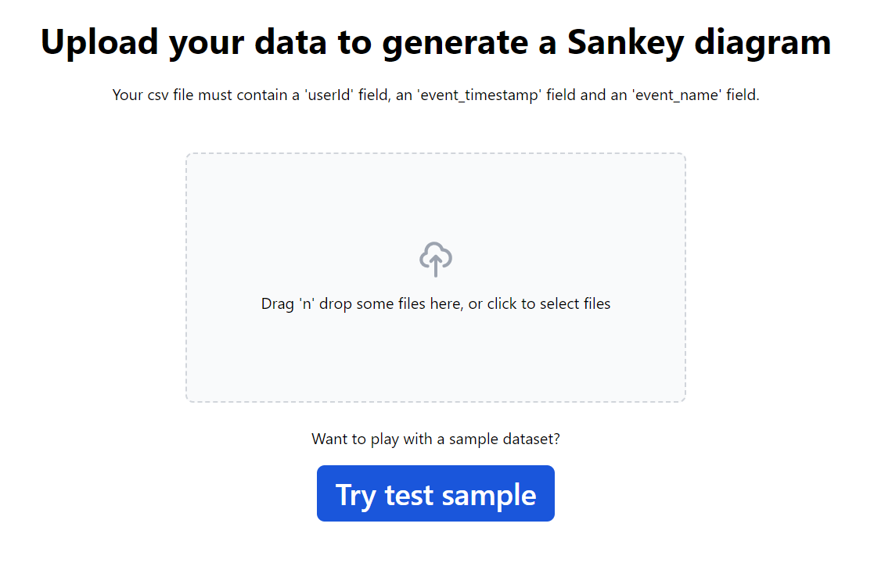Select the 'Drag n drop' instruction text
This screenshot has height=588, width=874.
click(x=435, y=303)
